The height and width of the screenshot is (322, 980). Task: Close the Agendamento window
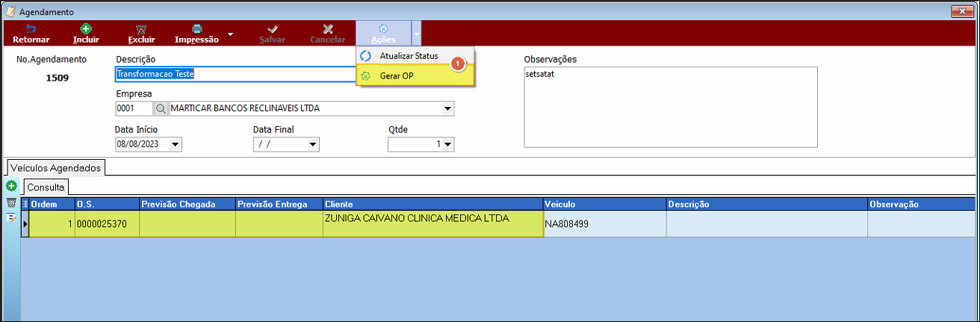[961, 11]
